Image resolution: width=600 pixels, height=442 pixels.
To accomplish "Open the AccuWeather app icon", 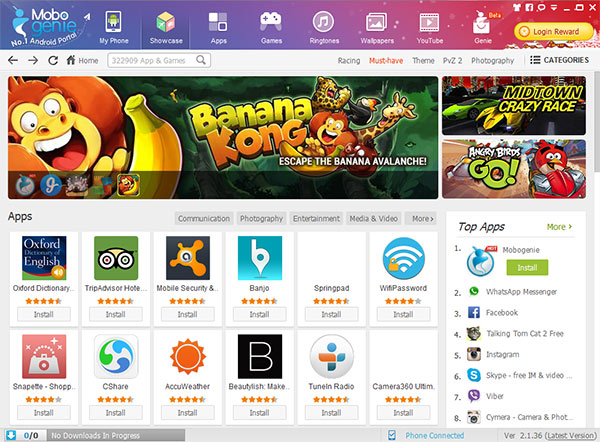I will tap(188, 356).
